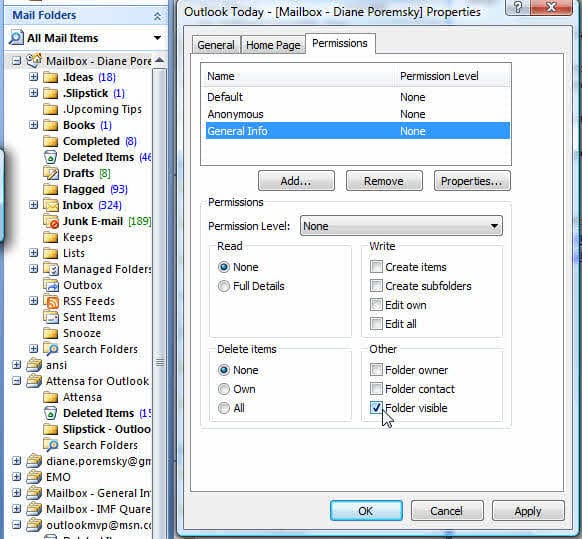Check the Folder owner box
Viewport: 582px width, 539px height.
[x=376, y=370]
